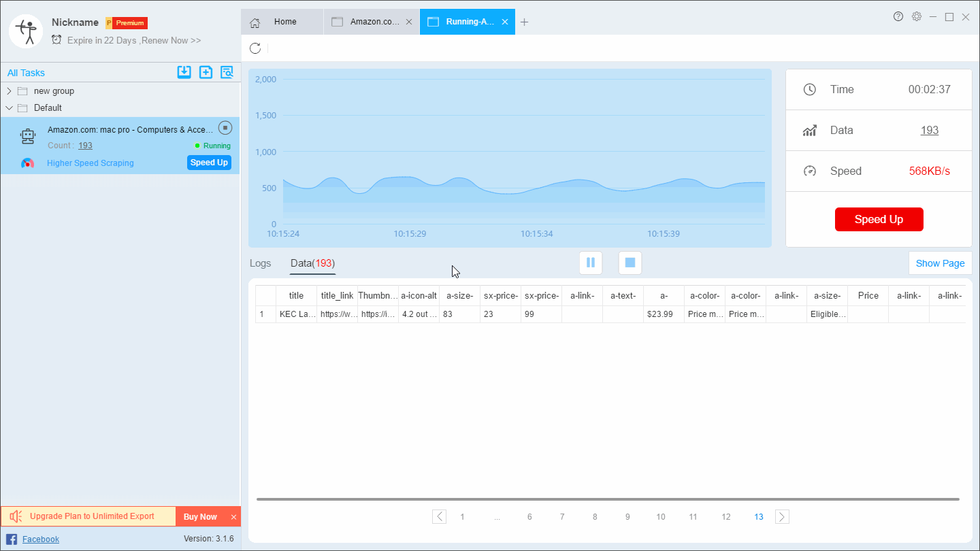980x551 pixels.
Task: Switch to the Home tab
Action: point(282,22)
